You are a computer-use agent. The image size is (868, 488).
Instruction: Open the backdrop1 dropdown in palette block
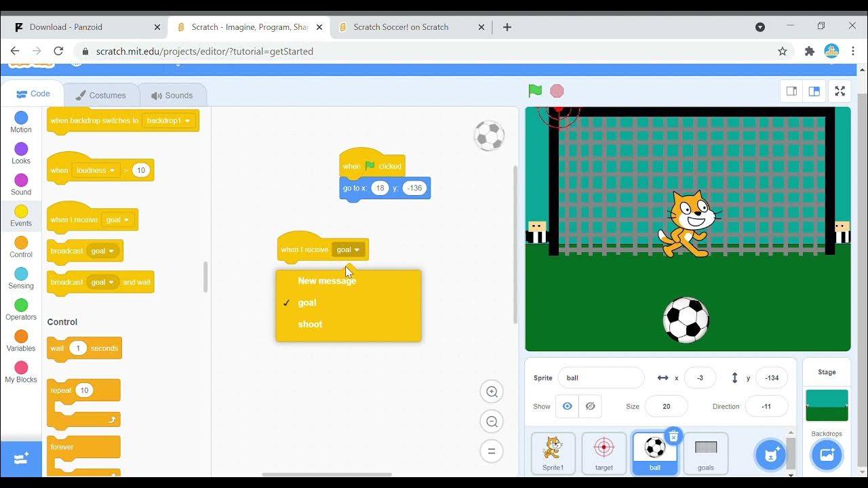coord(170,121)
